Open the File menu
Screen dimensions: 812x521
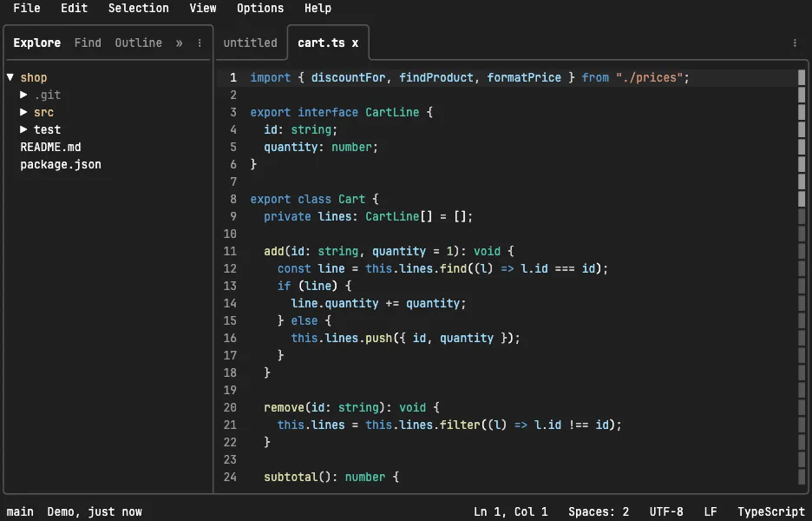(x=27, y=9)
